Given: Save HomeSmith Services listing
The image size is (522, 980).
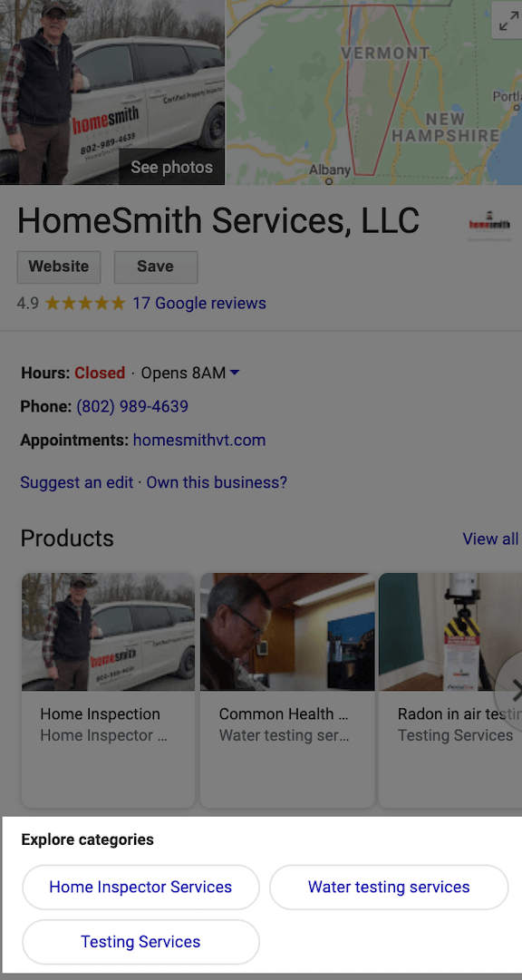Looking at the screenshot, I should coord(156,267).
